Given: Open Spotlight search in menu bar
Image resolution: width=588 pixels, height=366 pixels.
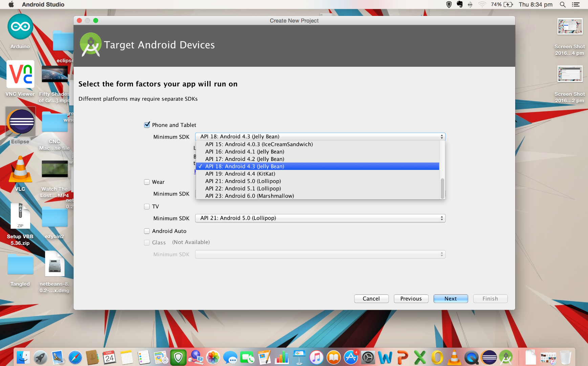Looking at the screenshot, I should point(563,4).
